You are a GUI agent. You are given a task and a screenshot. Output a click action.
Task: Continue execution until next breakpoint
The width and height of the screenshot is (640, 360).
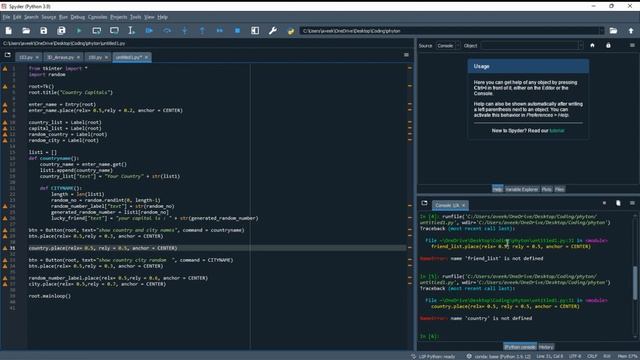tap(220, 31)
